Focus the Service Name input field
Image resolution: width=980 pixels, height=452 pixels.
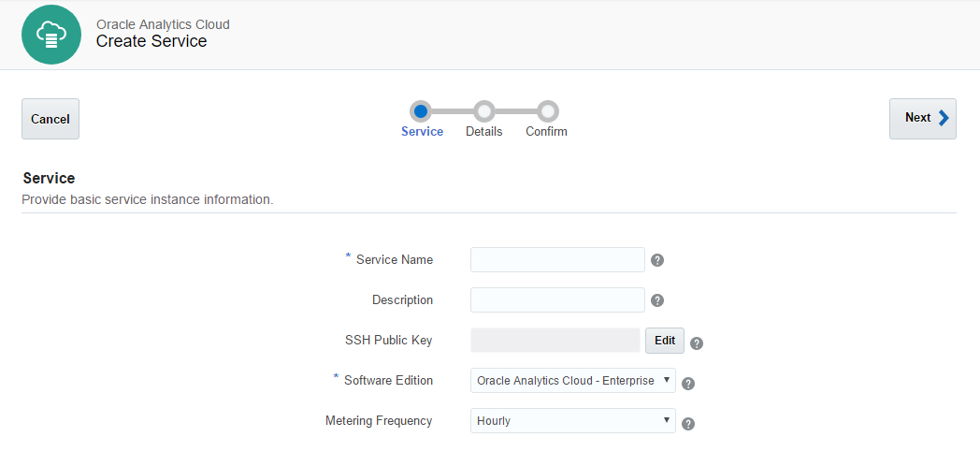557,259
